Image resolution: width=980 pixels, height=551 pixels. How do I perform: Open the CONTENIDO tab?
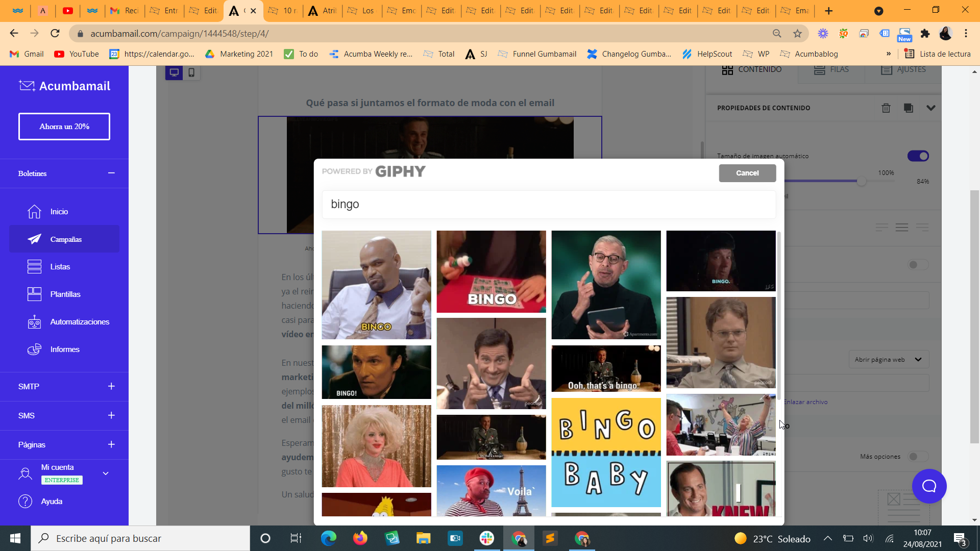[x=752, y=69]
